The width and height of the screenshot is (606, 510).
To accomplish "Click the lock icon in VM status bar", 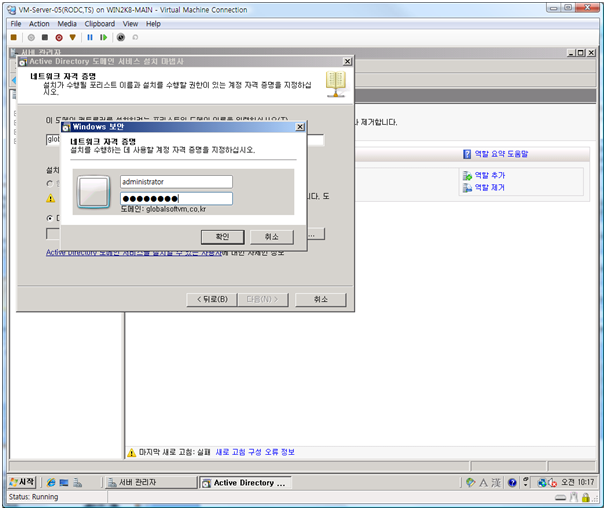I will pyautogui.click(x=586, y=497).
